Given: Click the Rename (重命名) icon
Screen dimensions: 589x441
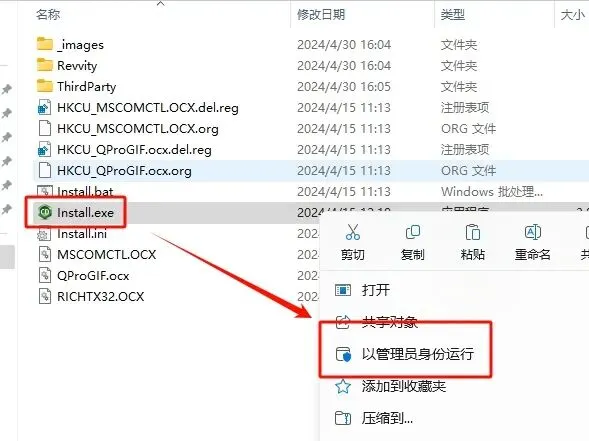Looking at the screenshot, I should (x=532, y=232).
